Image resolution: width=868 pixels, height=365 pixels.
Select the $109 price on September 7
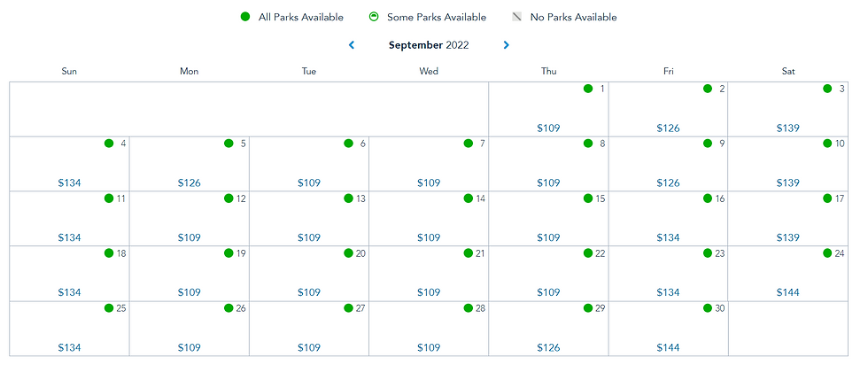(x=429, y=182)
